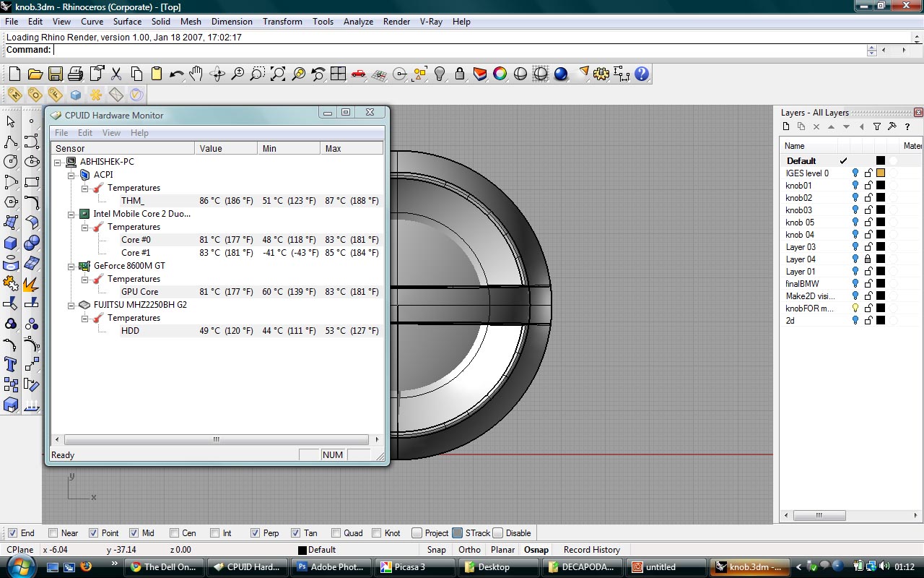
Task: Select the Box solid tool
Action: pos(11,243)
